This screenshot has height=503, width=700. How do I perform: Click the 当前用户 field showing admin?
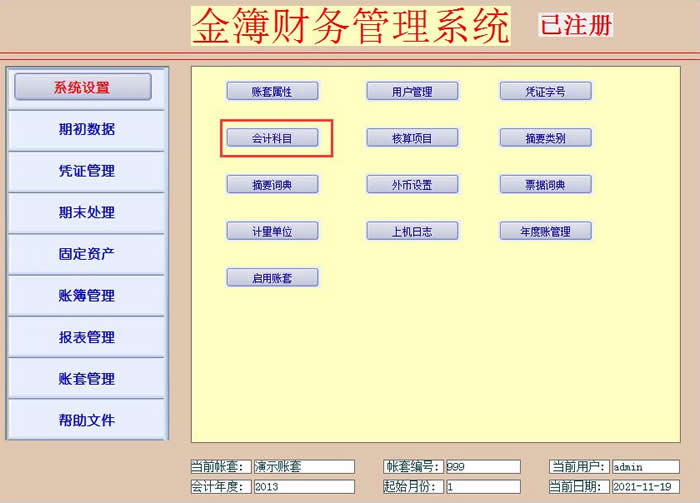click(646, 467)
